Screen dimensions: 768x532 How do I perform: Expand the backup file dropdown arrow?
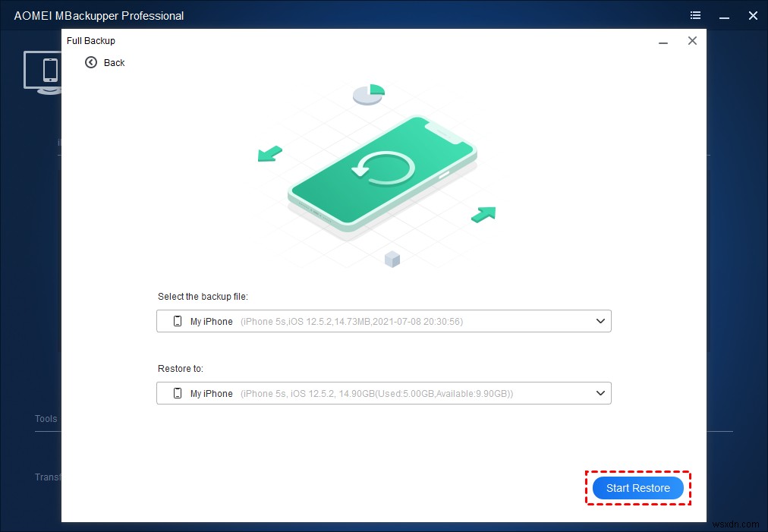point(600,321)
